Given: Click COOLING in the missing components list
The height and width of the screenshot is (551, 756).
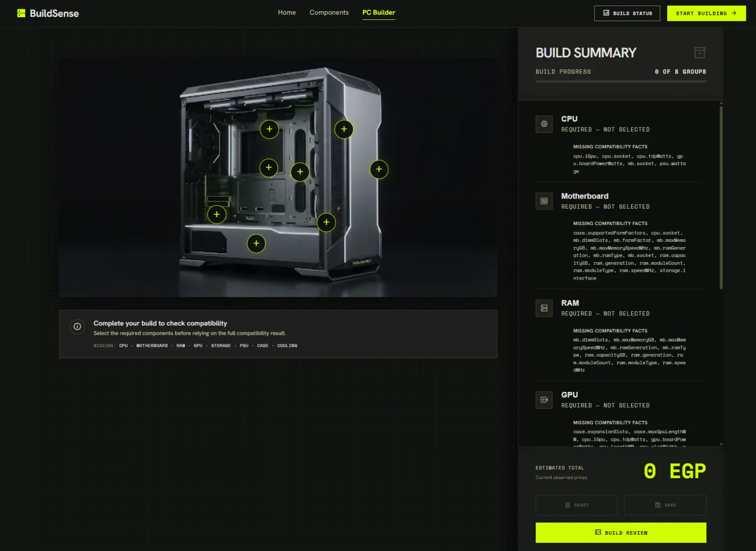Looking at the screenshot, I should click(287, 346).
